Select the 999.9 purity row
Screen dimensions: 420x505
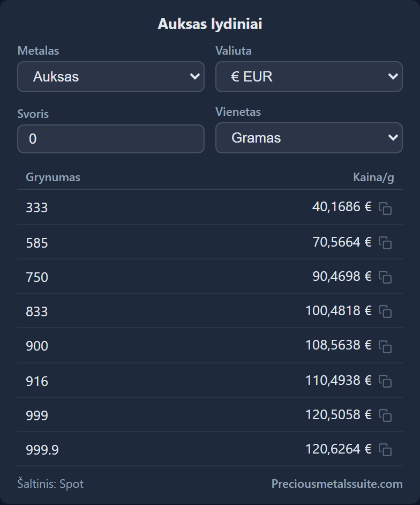pos(210,449)
